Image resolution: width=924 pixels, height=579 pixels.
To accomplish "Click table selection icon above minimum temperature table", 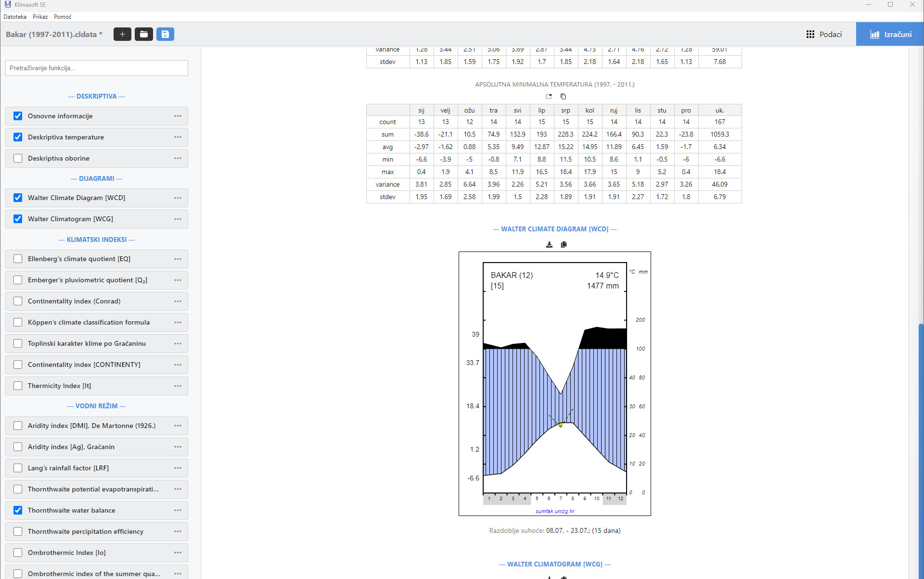I will (549, 97).
